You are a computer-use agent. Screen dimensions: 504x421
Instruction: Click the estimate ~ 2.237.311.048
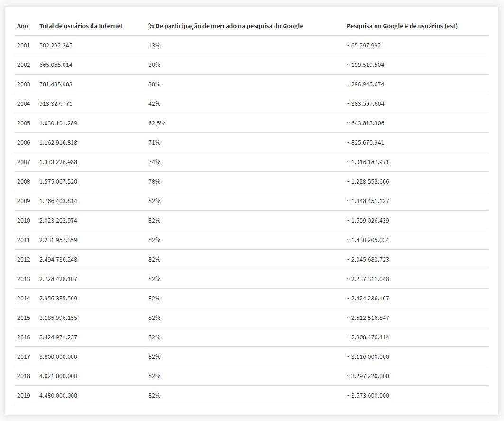point(368,279)
